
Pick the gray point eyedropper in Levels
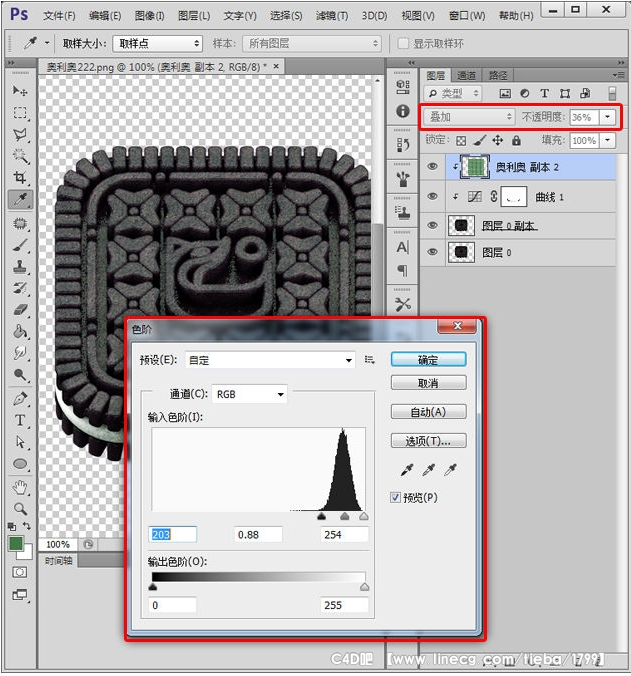[428, 469]
